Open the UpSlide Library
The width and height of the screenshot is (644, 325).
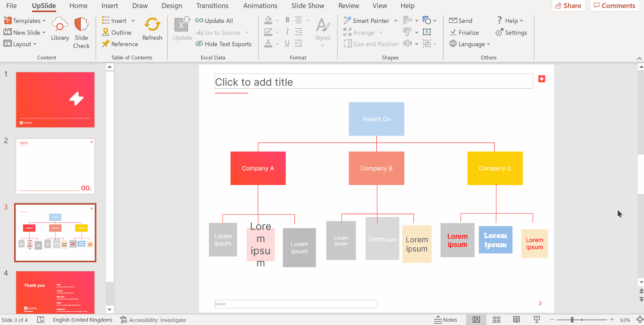pos(60,29)
